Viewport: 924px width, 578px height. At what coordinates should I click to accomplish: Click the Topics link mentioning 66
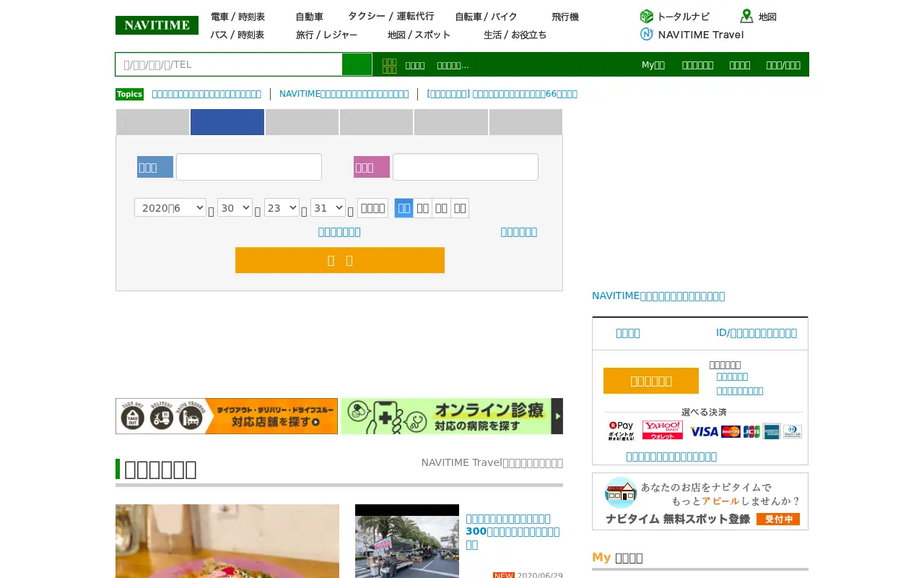[x=502, y=94]
